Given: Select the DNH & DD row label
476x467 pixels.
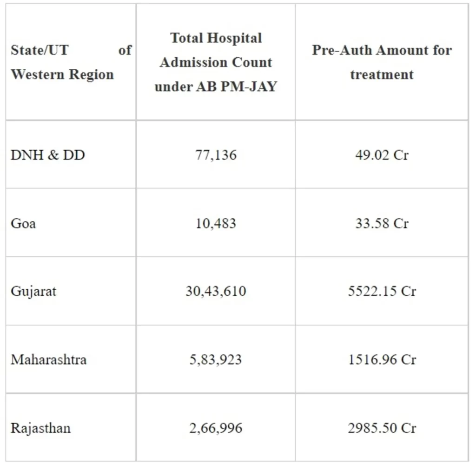Looking at the screenshot, I should 48,155.
